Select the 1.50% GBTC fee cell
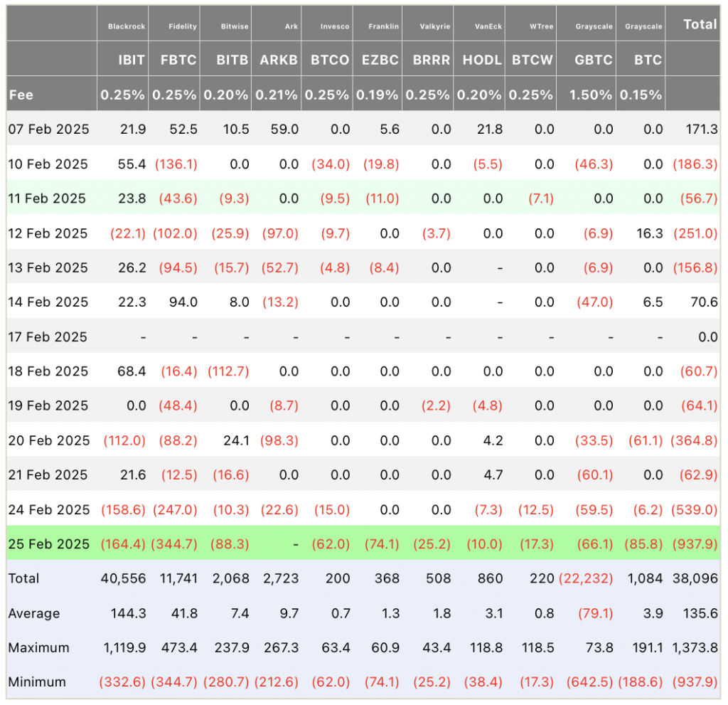 [x=591, y=95]
